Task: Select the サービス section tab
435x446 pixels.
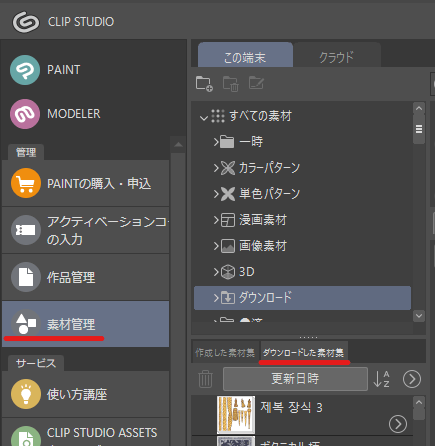Action: tap(36, 363)
